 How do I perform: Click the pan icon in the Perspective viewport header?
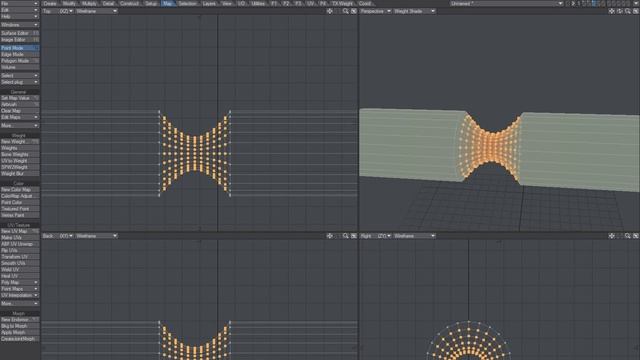pyautogui.click(x=611, y=11)
